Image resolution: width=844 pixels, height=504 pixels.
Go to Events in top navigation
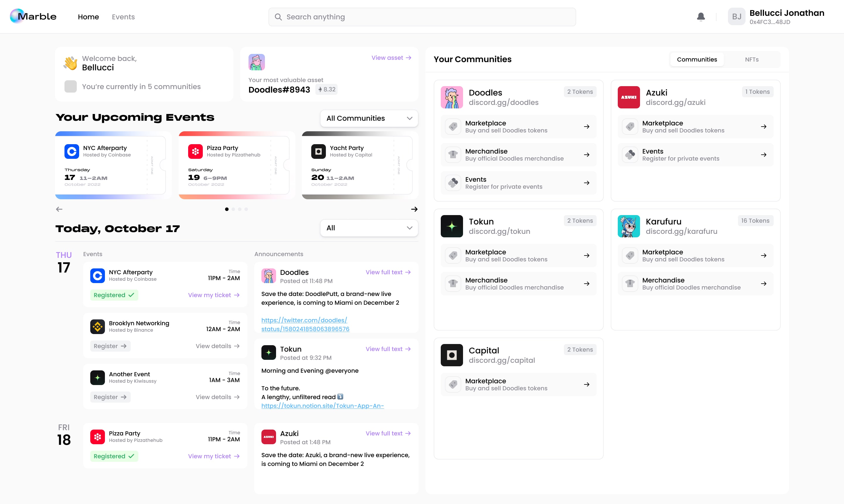coord(123,17)
